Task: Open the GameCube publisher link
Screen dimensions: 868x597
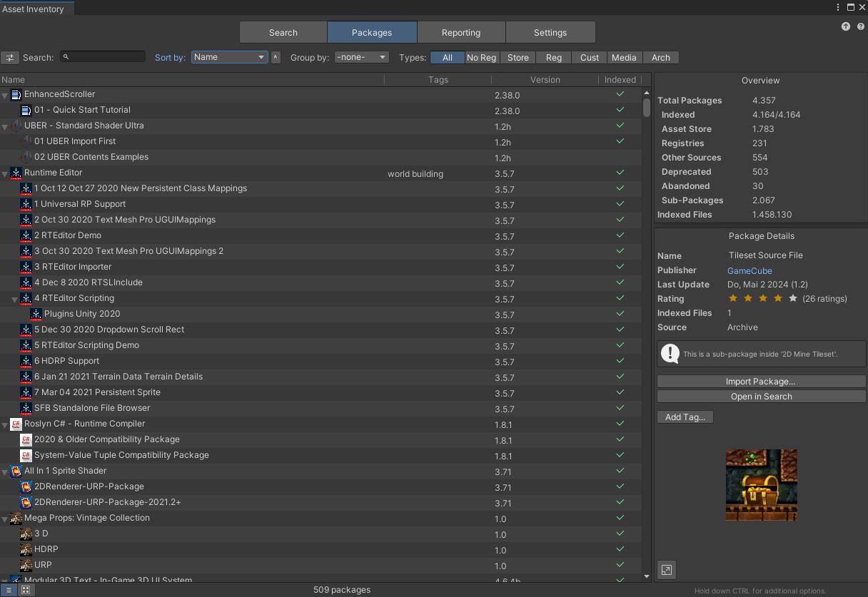Action: click(750, 270)
